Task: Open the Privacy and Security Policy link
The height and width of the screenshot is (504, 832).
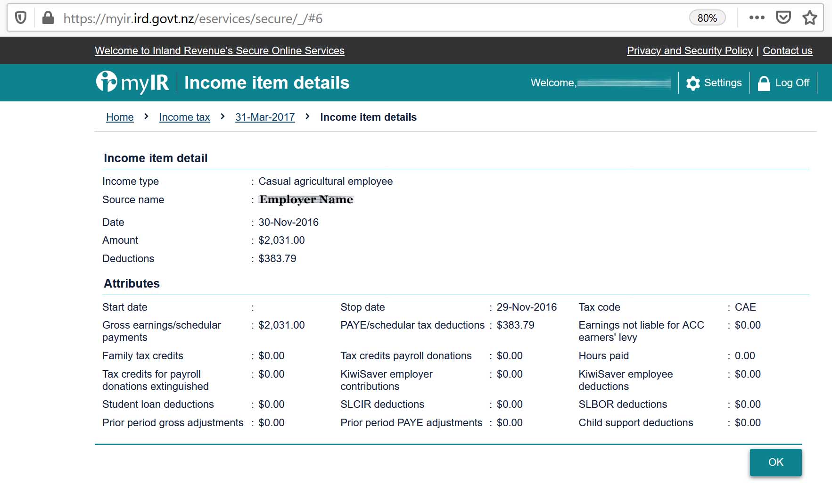Action: [x=690, y=50]
